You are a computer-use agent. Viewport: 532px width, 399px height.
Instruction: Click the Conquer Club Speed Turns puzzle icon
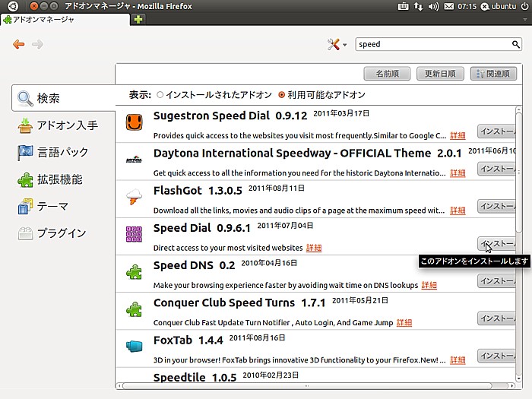pyautogui.click(x=134, y=309)
